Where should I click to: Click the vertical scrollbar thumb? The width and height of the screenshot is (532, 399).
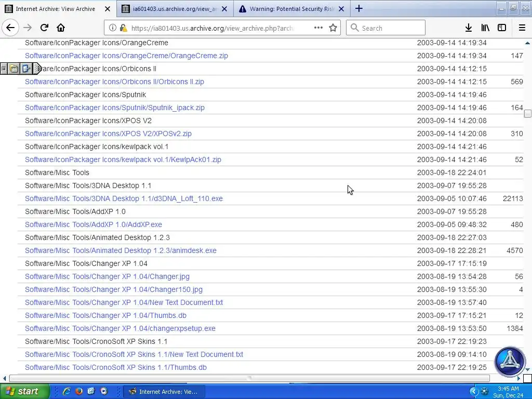528,114
